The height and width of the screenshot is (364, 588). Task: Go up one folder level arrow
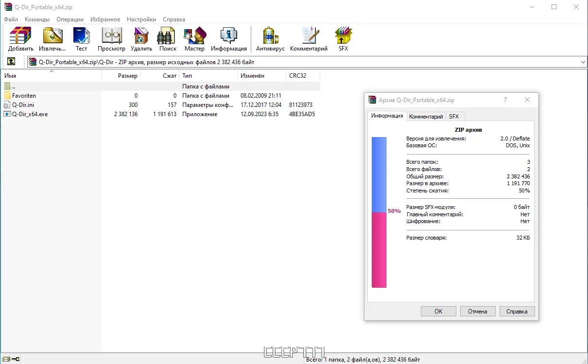point(11,62)
